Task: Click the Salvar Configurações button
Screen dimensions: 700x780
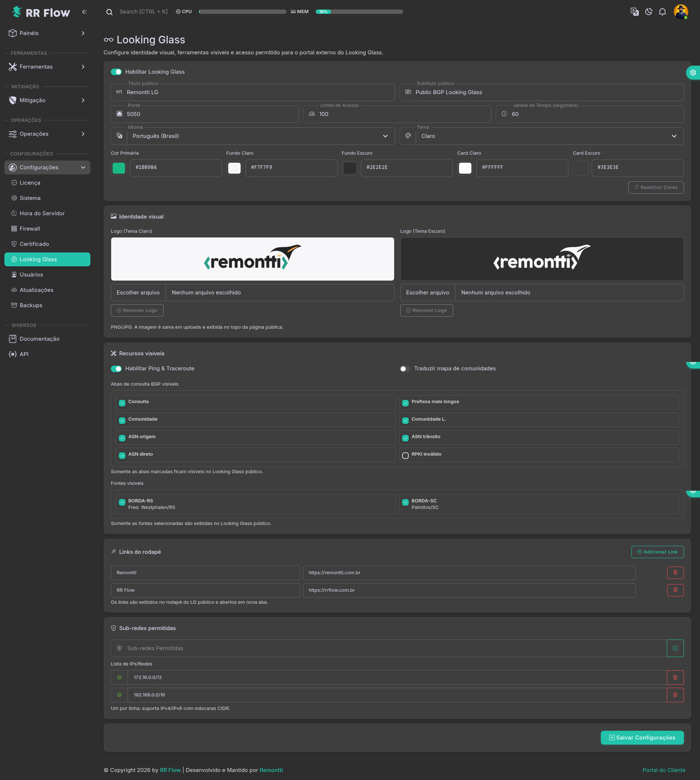Action: (642, 737)
